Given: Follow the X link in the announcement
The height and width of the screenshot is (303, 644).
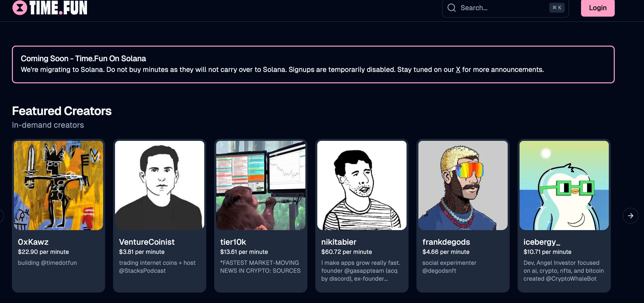Looking at the screenshot, I should coord(458,69).
